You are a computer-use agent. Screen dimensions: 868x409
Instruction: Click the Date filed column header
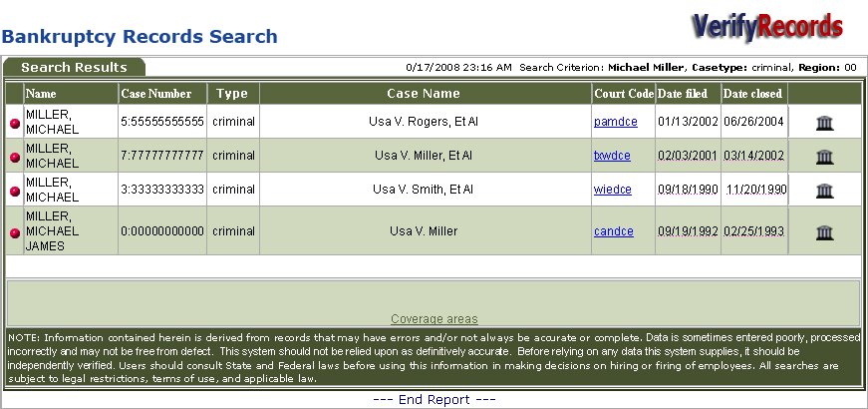pyautogui.click(x=687, y=94)
